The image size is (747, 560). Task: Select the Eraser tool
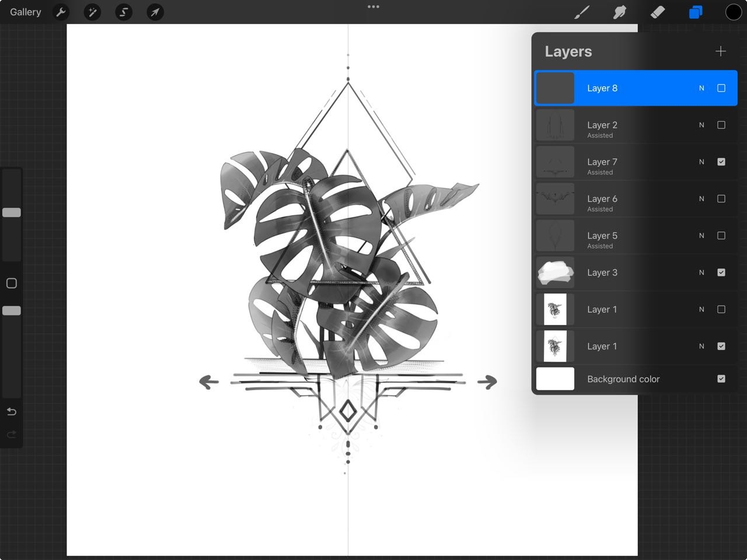coord(658,12)
